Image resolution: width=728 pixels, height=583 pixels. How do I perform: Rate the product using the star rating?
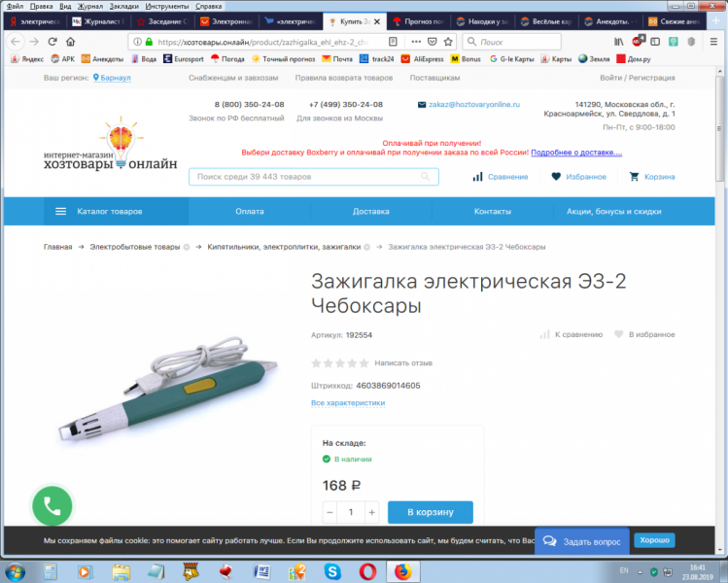point(339,363)
